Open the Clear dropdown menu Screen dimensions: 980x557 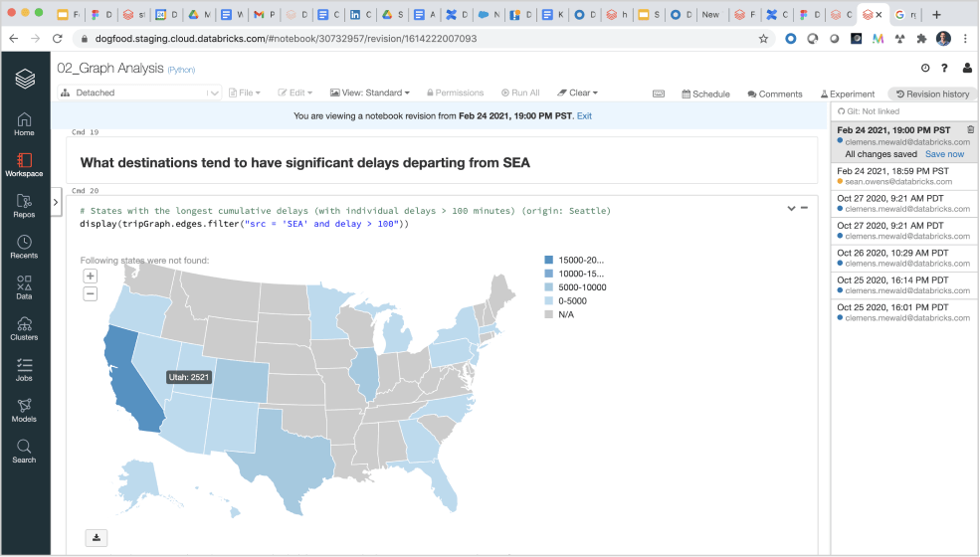click(x=577, y=93)
